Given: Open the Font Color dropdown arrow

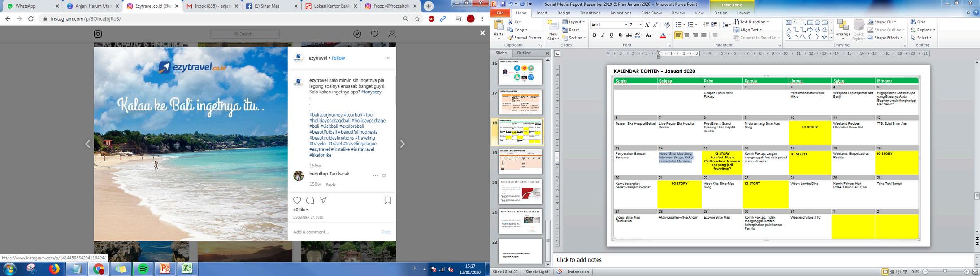Looking at the screenshot, I should point(669,35).
